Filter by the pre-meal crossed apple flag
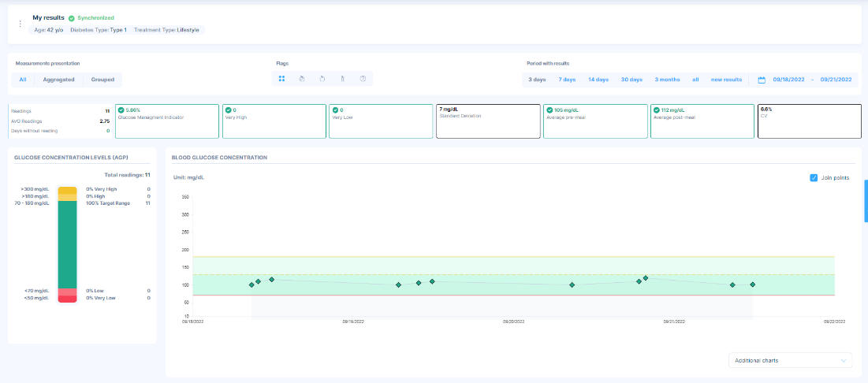The width and height of the screenshot is (868, 383). [x=302, y=79]
